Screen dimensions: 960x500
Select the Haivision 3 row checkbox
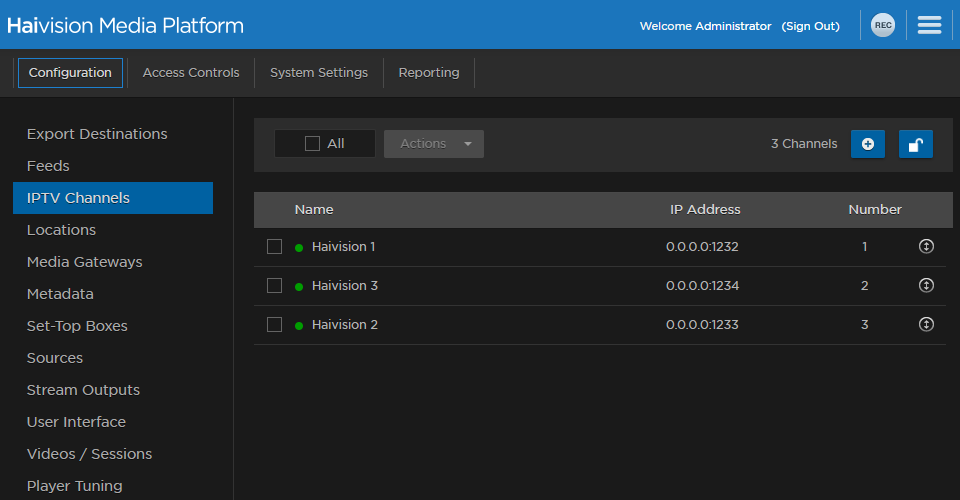pos(274,286)
